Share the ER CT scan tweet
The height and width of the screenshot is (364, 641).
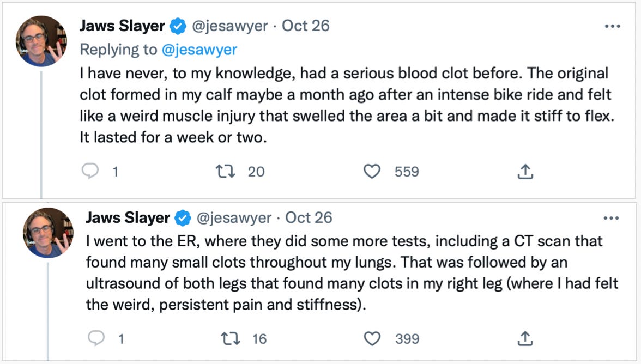[524, 339]
